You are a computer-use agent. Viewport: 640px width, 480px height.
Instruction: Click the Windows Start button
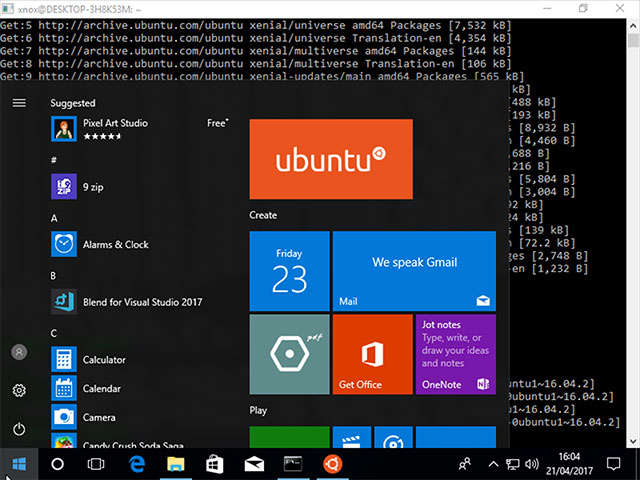19,464
